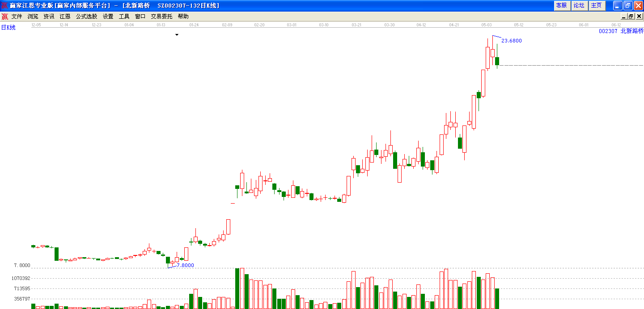Image resolution: width=644 pixels, height=309 pixels.
Task: Click the 客服 button
Action: (561, 5)
